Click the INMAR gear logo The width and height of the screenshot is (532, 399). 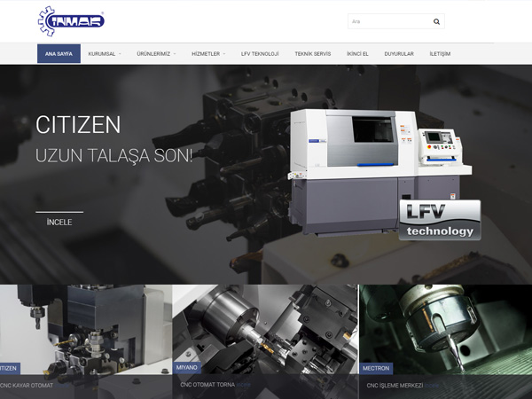coord(71,20)
